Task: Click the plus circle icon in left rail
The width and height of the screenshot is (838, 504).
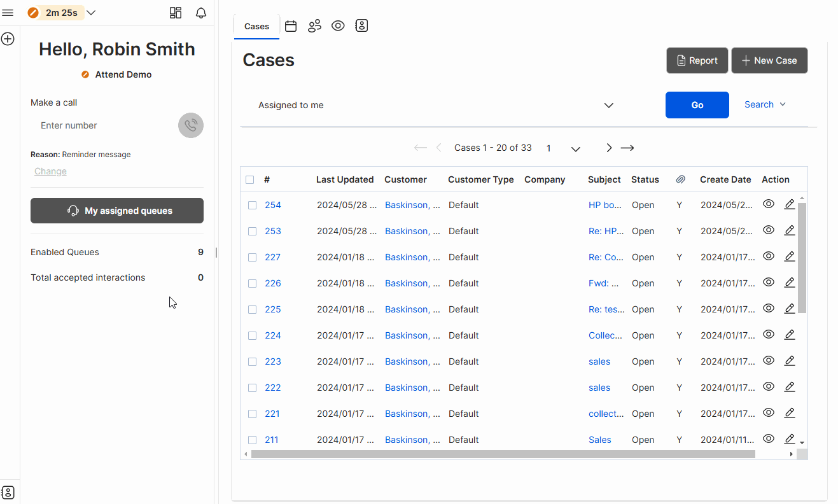Action: tap(8, 39)
